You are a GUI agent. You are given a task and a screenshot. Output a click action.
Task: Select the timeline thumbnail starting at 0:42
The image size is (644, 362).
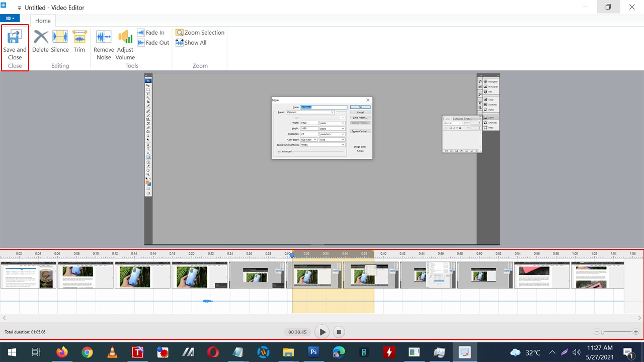pyautogui.click(x=428, y=275)
